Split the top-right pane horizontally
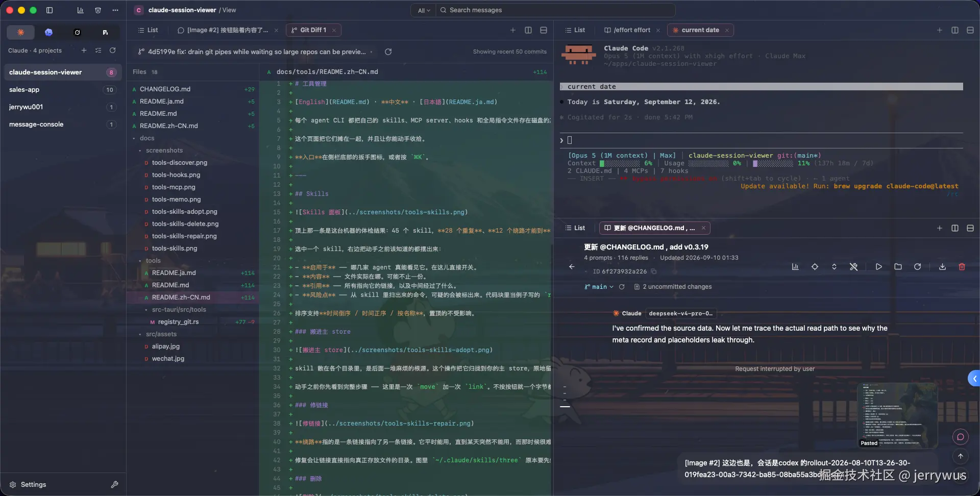The height and width of the screenshot is (496, 980). coord(970,30)
